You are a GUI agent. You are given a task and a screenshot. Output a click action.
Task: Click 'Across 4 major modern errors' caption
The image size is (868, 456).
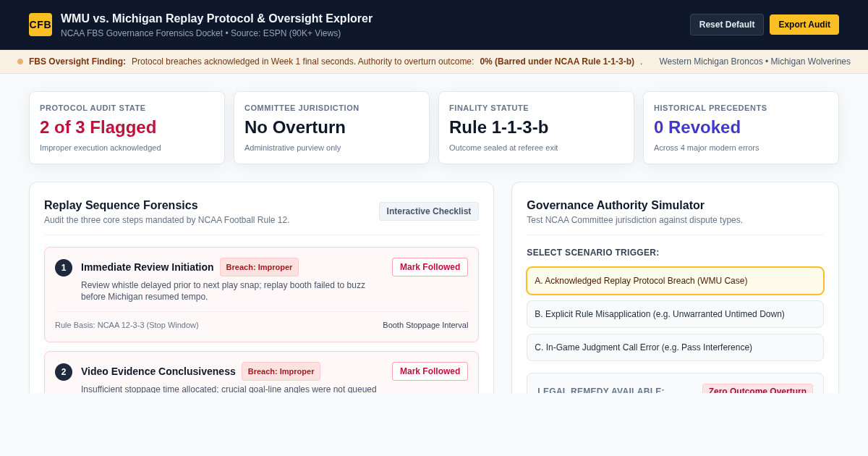coord(707,148)
